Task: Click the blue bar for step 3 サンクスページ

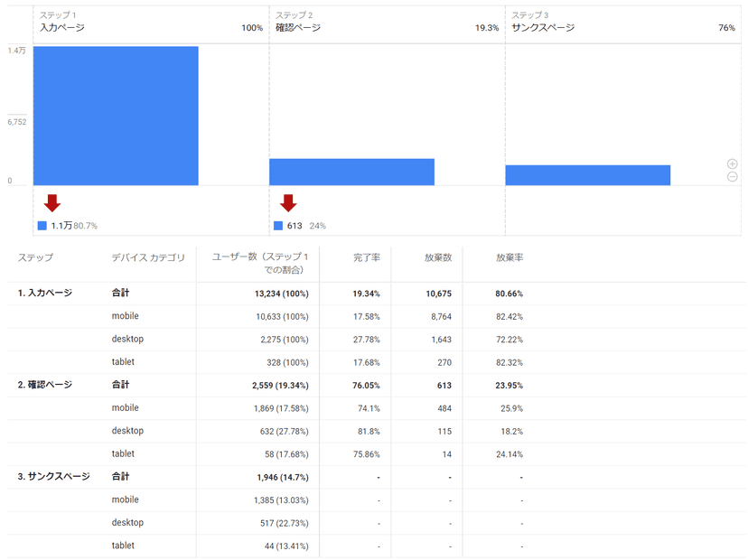Action: [588, 175]
